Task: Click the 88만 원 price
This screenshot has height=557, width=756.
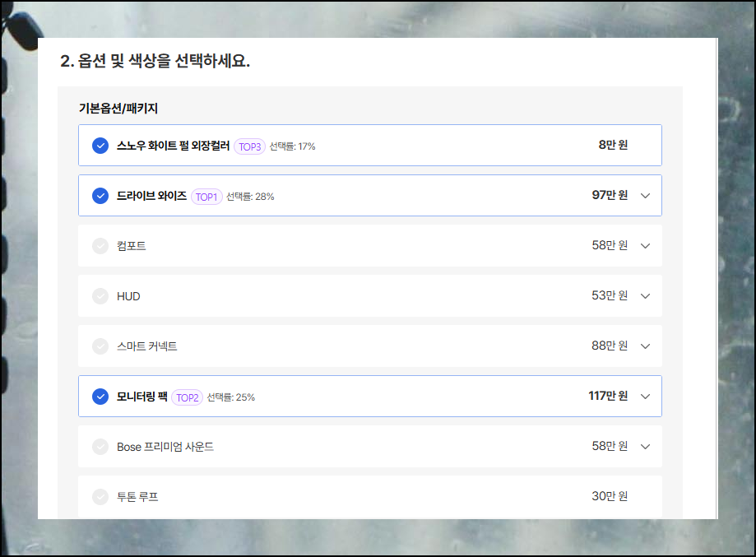Action: [x=610, y=346]
